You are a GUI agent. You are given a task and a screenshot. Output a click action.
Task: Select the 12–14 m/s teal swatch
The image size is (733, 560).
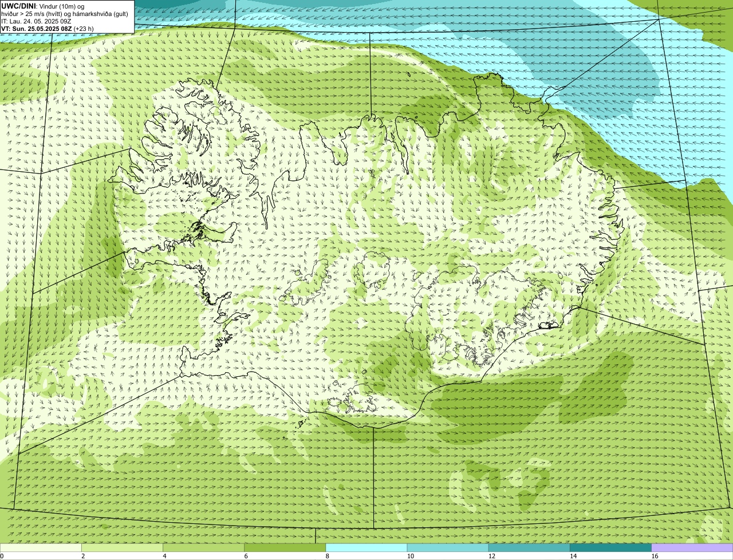click(529, 548)
